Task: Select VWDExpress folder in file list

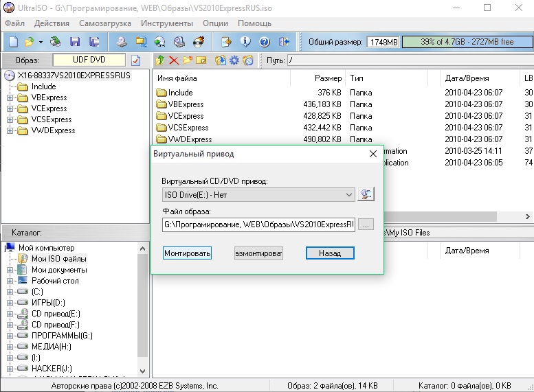Action: [x=190, y=139]
